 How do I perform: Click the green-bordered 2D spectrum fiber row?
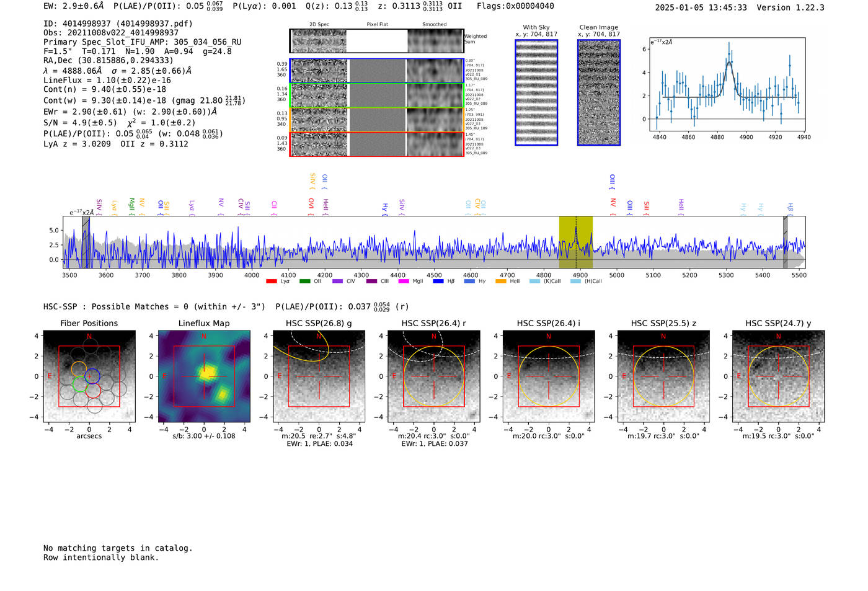(377, 96)
